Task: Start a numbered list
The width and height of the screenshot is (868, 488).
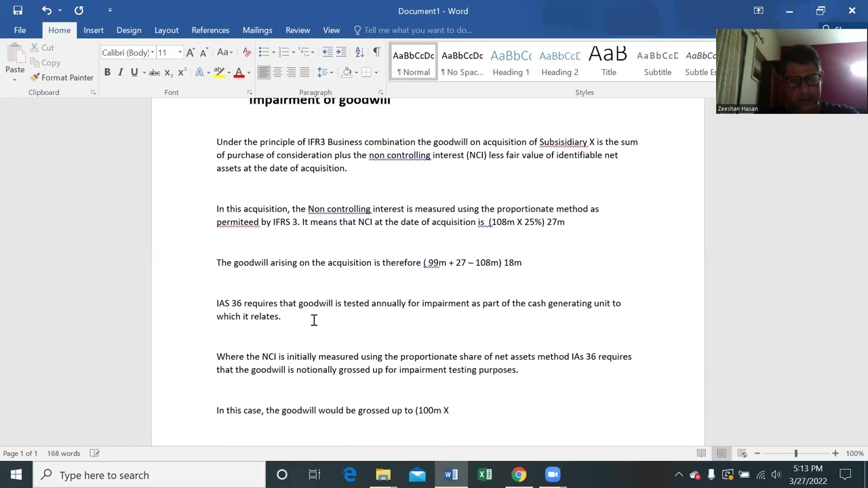Action: click(284, 52)
